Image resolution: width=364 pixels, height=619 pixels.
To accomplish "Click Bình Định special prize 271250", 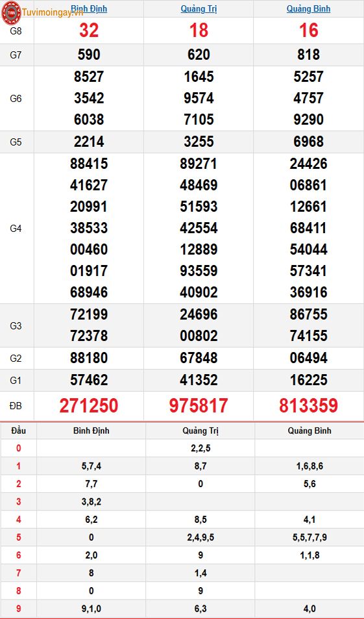I will coord(89,406).
